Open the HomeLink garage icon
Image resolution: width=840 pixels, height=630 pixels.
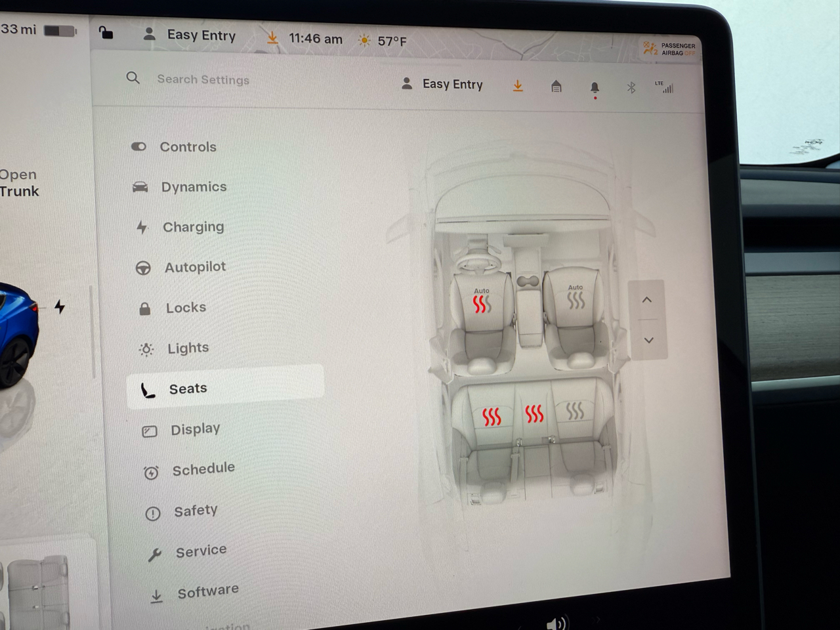(x=556, y=87)
